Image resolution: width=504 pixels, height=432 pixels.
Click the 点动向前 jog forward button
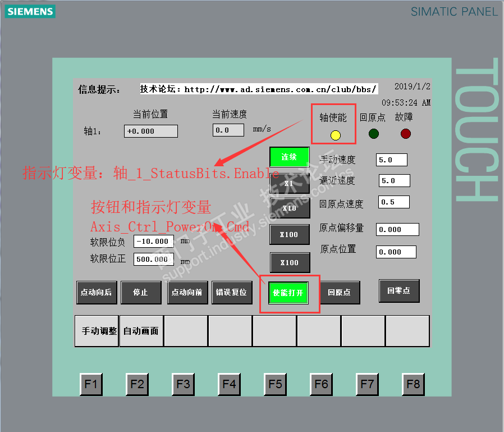pyautogui.click(x=187, y=292)
